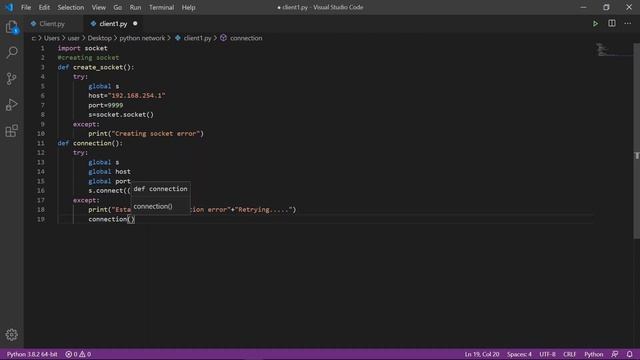This screenshot has width=640, height=360.
Task: Change line ending via CRLF
Action: tap(569, 354)
